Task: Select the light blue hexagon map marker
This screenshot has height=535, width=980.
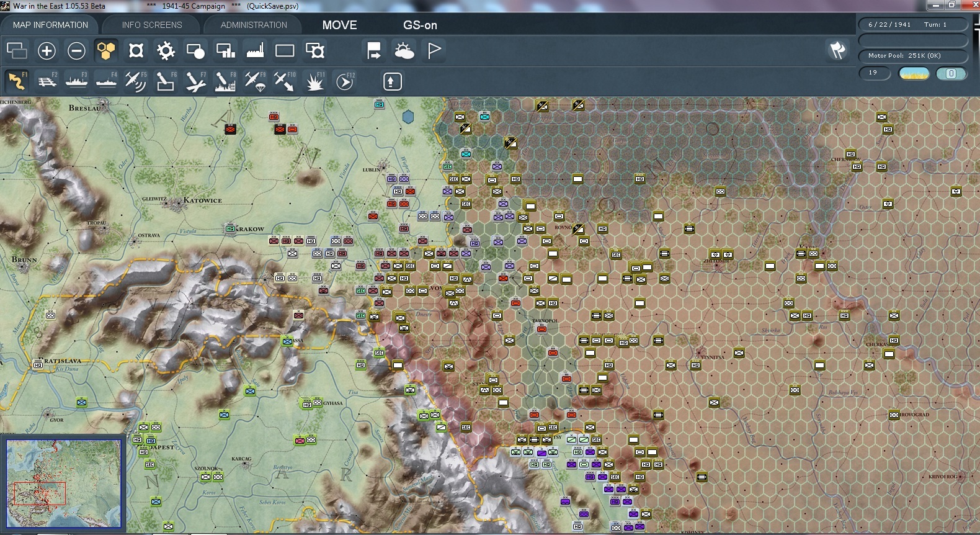Action: [x=408, y=116]
